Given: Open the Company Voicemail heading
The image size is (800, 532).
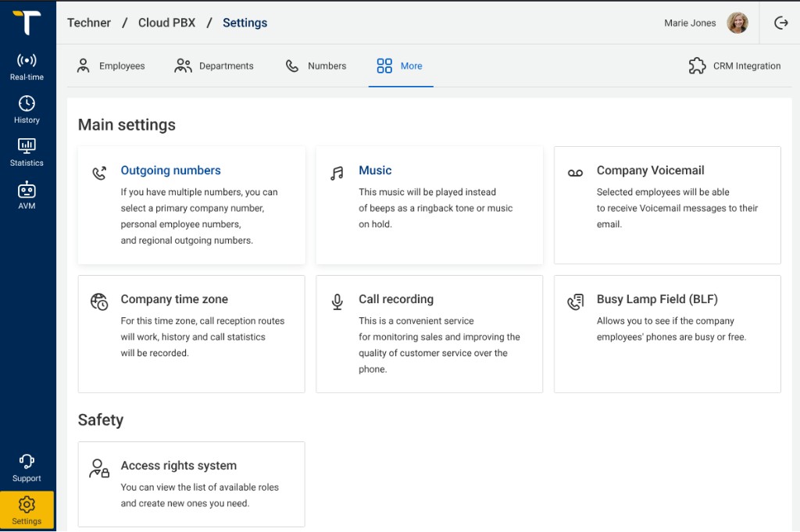Looking at the screenshot, I should tap(651, 170).
